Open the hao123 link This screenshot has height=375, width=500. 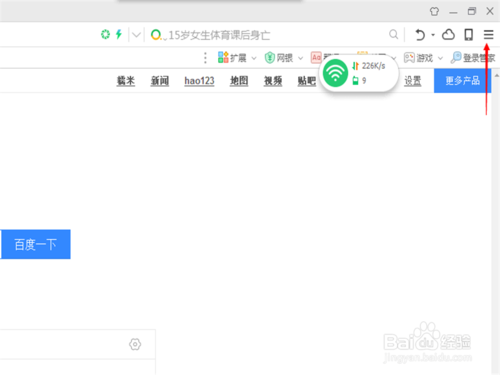[x=199, y=81]
